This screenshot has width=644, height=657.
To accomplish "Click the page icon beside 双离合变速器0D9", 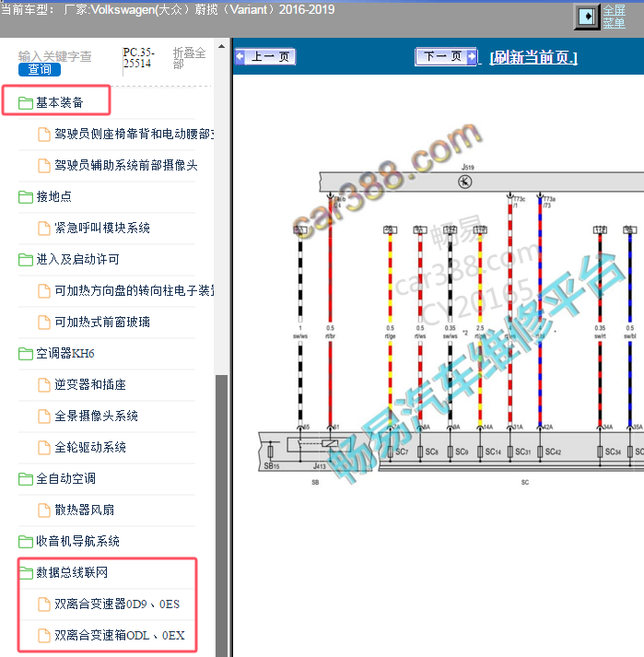I will (x=44, y=604).
